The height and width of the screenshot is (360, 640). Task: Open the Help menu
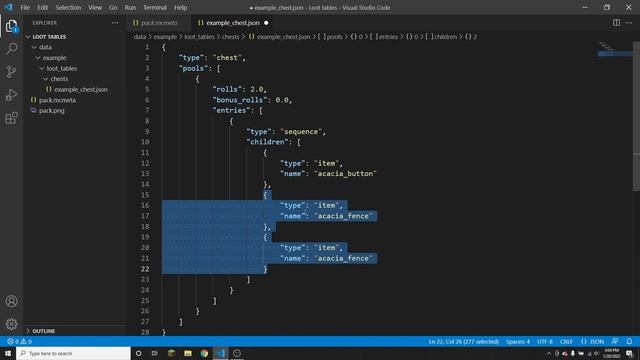click(x=180, y=7)
